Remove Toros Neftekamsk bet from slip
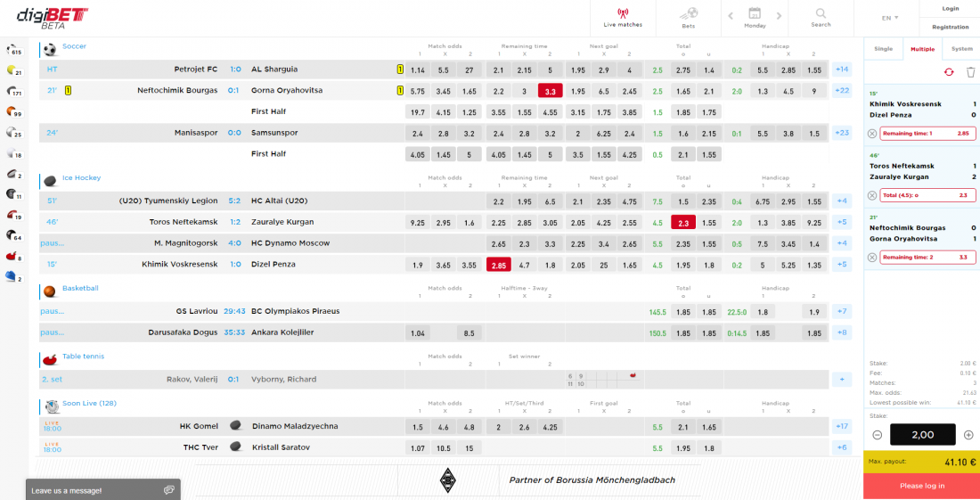Image resolution: width=980 pixels, height=500 pixels. 872,195
